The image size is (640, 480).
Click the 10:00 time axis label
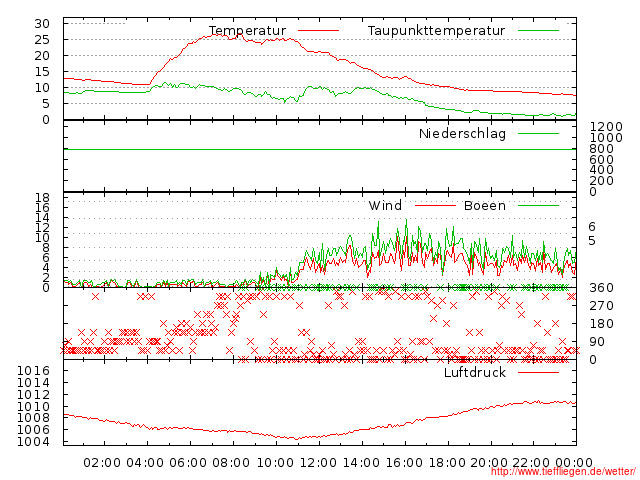click(275, 463)
